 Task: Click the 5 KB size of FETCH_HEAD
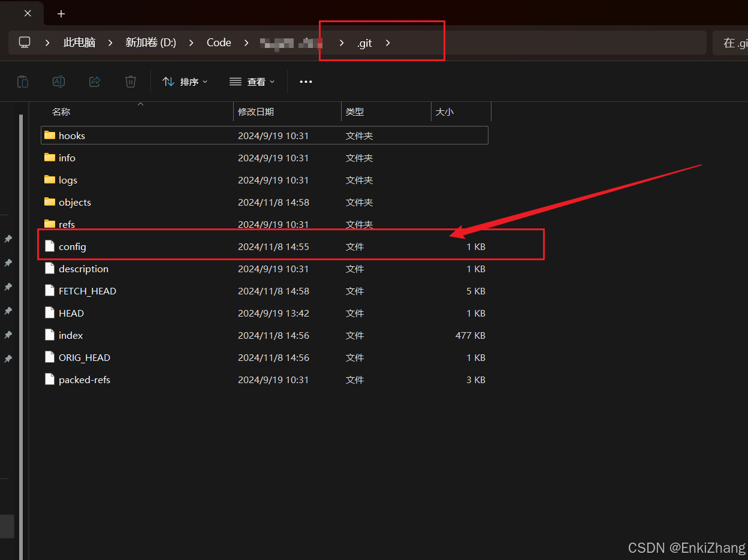coord(476,291)
